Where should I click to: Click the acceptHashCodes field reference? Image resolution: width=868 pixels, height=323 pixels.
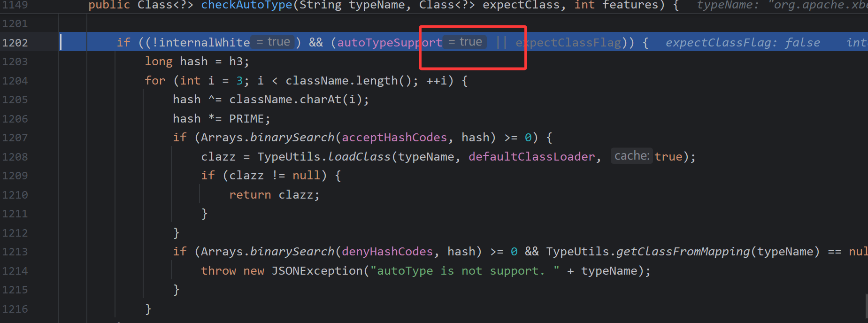(394, 138)
